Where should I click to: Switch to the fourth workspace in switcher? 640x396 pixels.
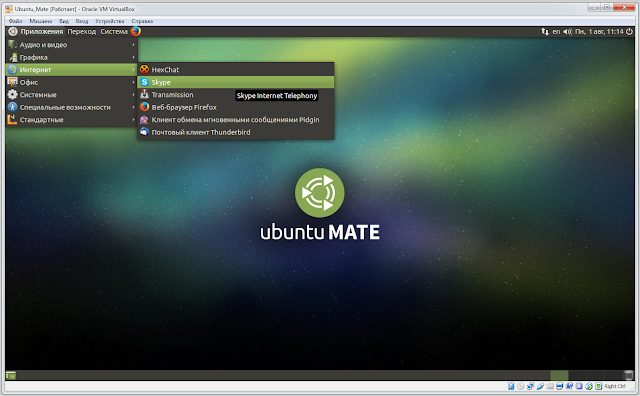pyautogui.click(x=613, y=375)
